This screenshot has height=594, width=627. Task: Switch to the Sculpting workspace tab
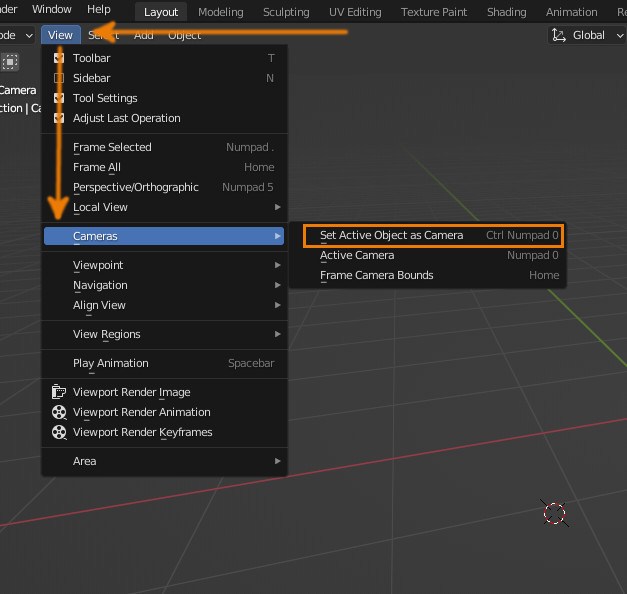point(286,12)
